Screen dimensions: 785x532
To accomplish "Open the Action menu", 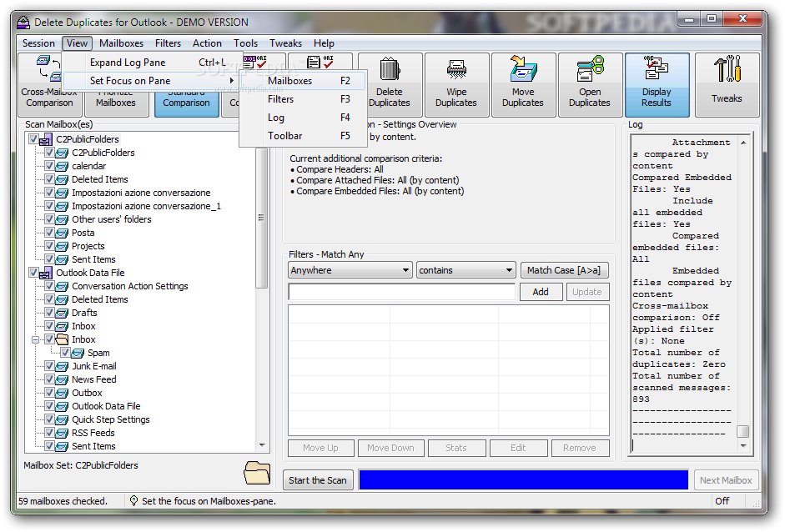I will tap(207, 43).
